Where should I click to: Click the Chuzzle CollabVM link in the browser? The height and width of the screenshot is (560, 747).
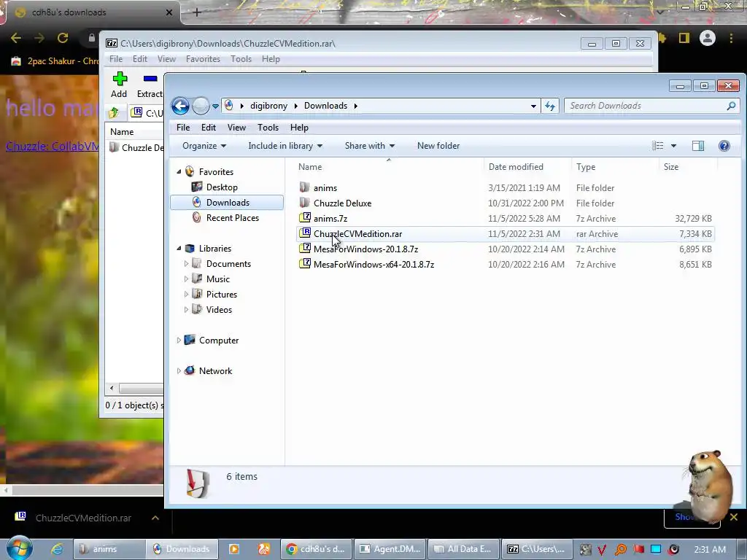pos(53,146)
